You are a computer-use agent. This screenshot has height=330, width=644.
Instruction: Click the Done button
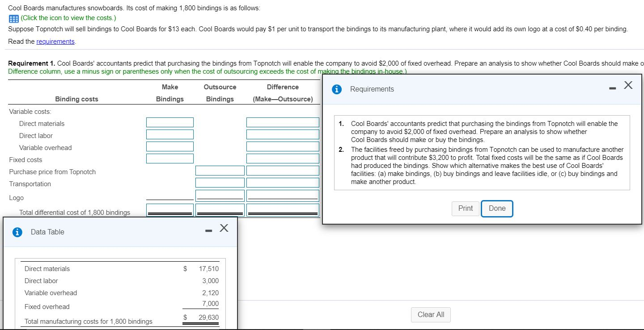497,208
